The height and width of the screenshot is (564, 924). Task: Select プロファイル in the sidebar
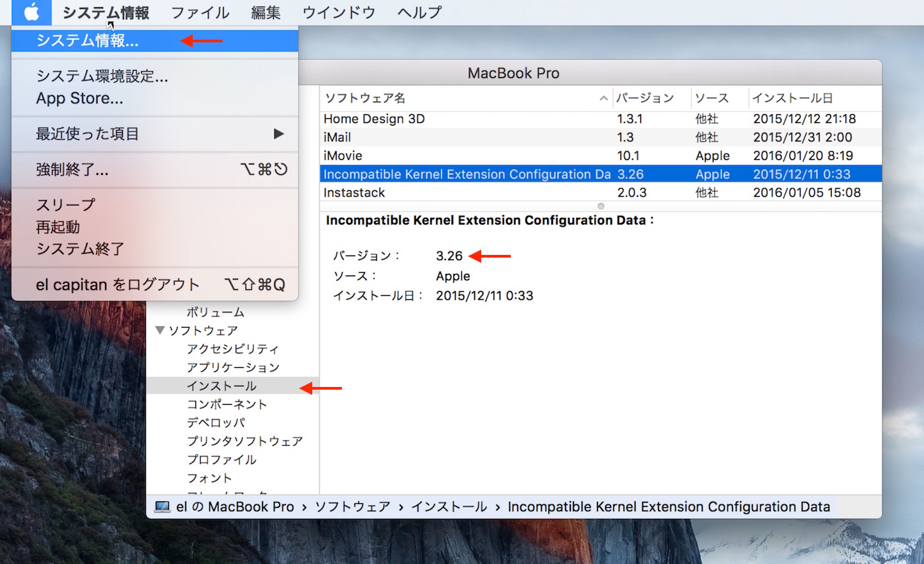coord(222,460)
